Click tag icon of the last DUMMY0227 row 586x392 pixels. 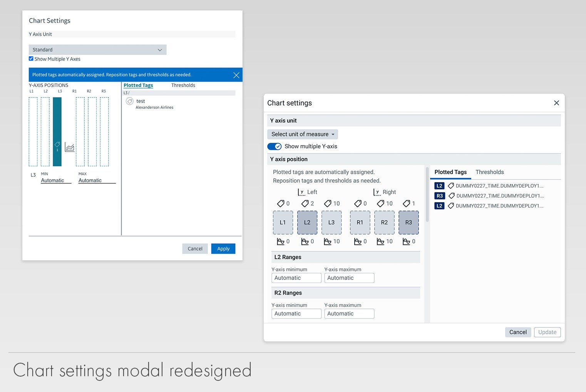[451, 206]
